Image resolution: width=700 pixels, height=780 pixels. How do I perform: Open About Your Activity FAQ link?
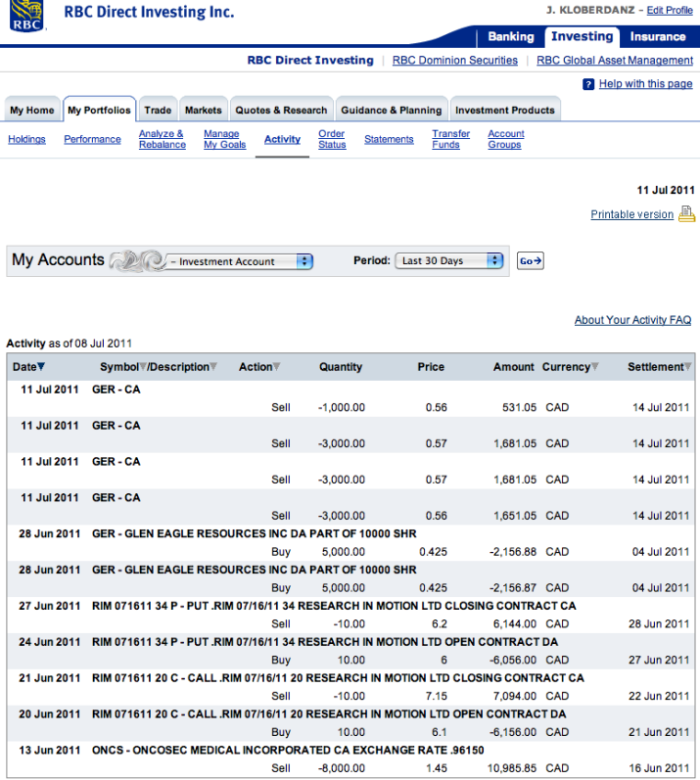(632, 320)
